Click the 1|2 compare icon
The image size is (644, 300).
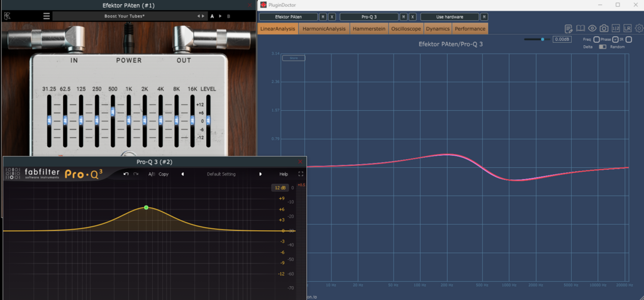[615, 28]
